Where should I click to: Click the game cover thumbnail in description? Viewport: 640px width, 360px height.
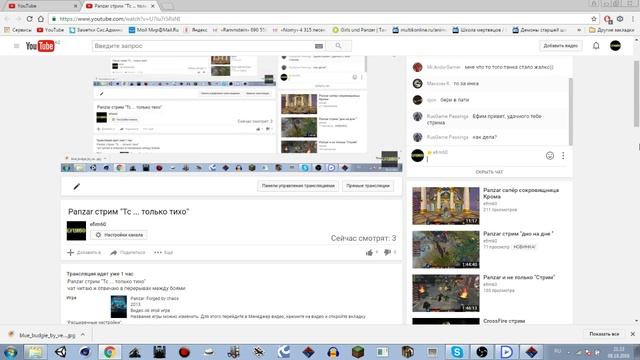(118, 307)
